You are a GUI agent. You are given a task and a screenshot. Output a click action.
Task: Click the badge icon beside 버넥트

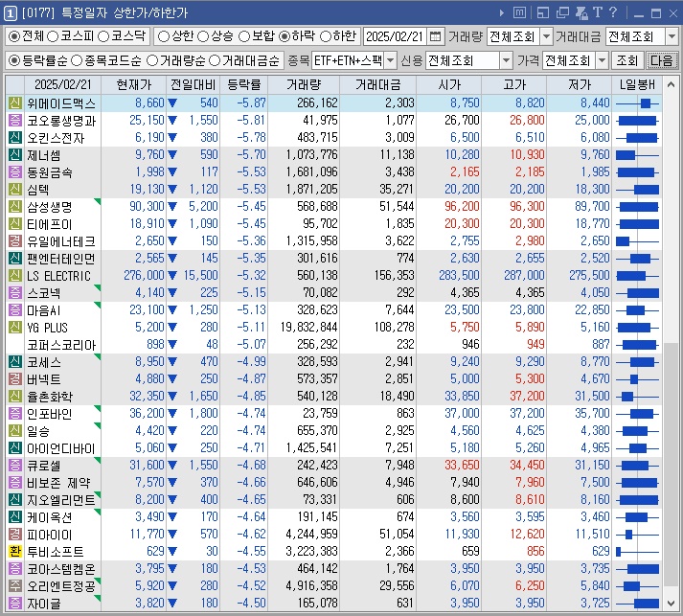tap(14, 379)
